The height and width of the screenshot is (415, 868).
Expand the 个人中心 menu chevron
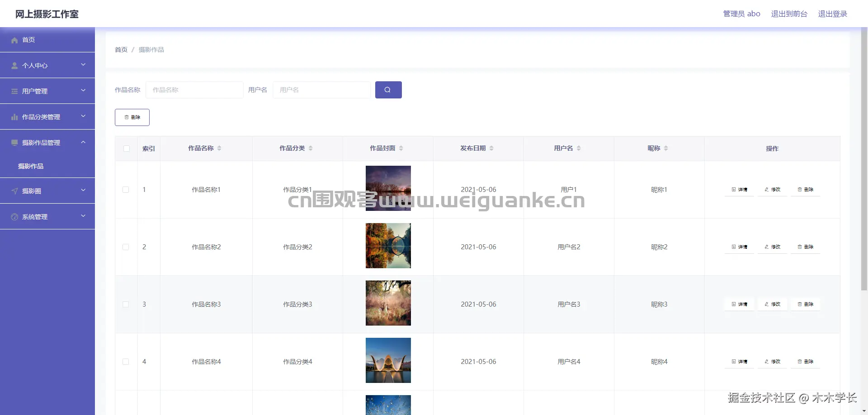(x=83, y=65)
